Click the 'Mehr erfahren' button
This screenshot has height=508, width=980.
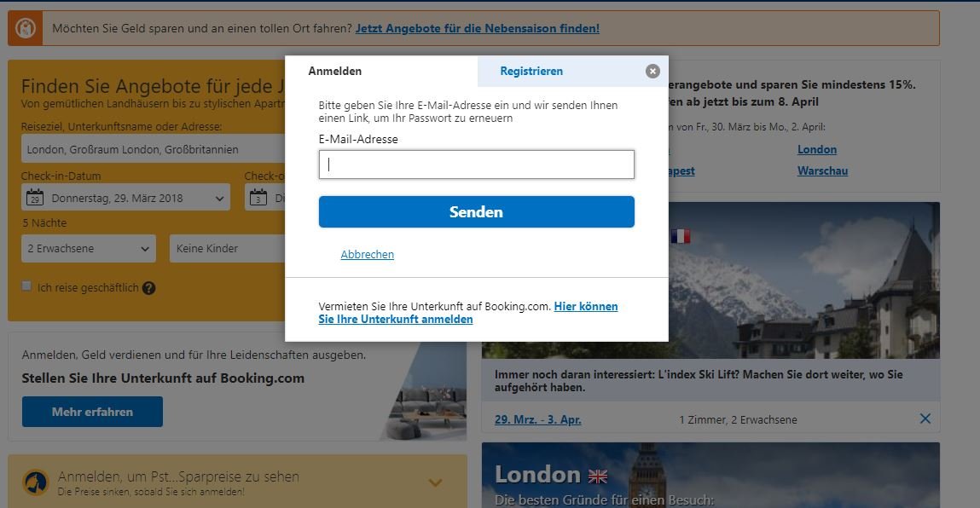(92, 411)
